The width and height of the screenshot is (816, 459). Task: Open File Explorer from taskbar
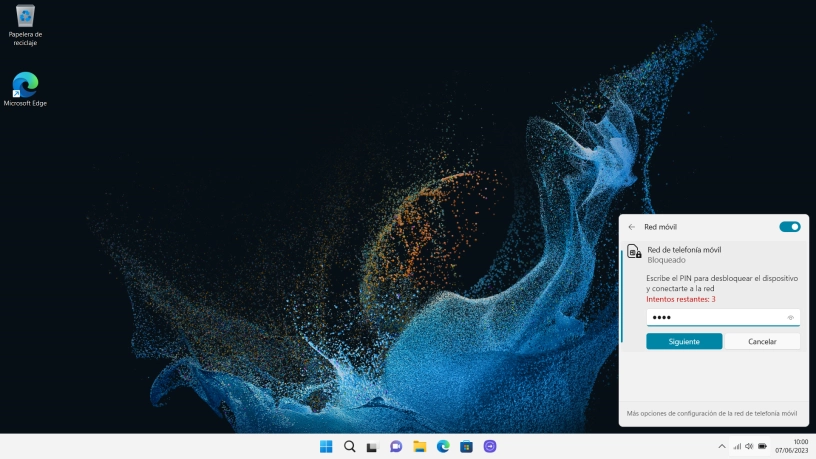(420, 446)
